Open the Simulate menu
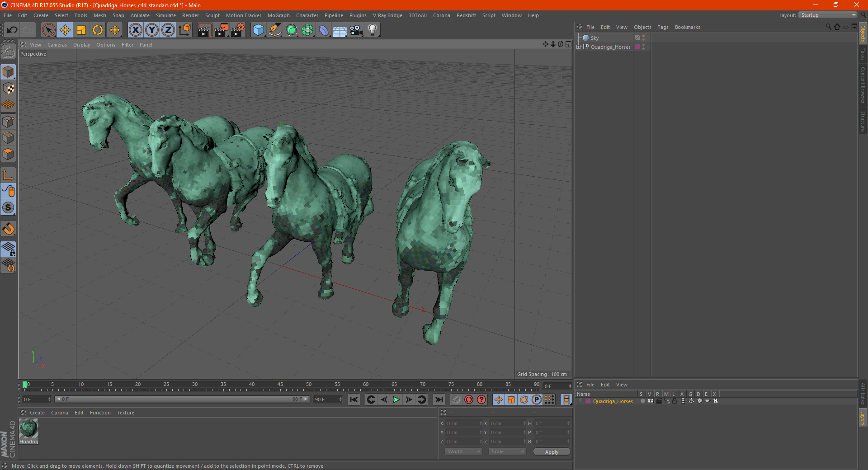This screenshot has height=470, width=868. tap(165, 15)
